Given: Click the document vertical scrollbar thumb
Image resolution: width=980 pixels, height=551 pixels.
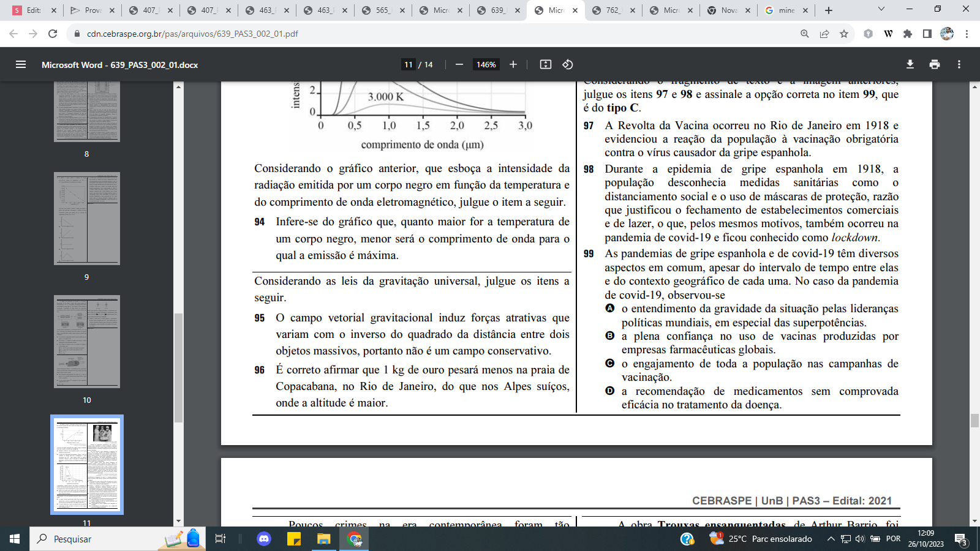Looking at the screenshot, I should [x=974, y=421].
